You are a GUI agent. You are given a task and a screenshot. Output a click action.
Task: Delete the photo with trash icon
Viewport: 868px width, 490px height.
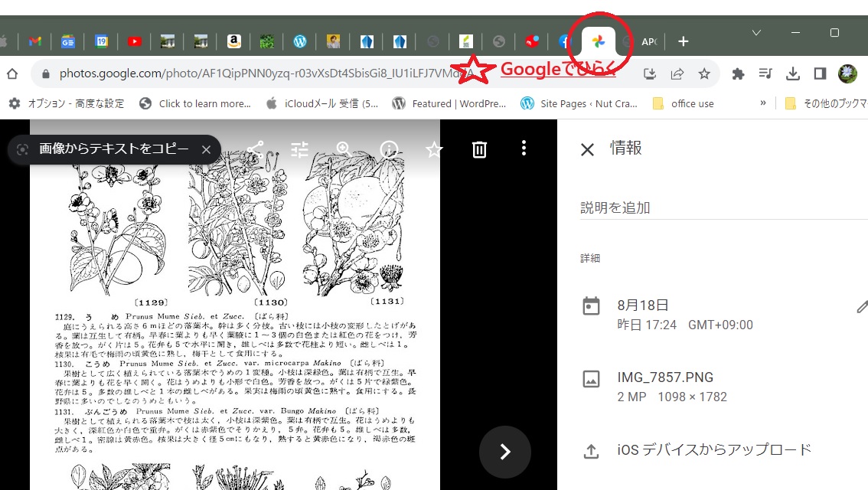click(x=479, y=149)
